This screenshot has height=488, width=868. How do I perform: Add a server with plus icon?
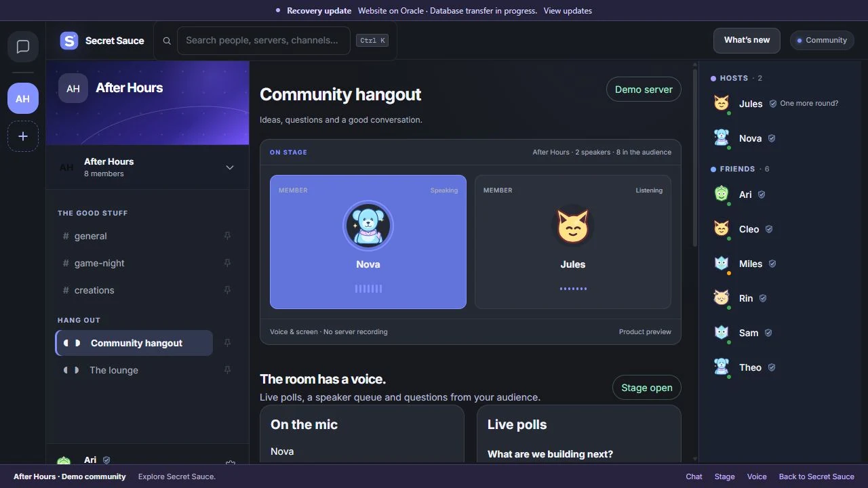(22, 136)
